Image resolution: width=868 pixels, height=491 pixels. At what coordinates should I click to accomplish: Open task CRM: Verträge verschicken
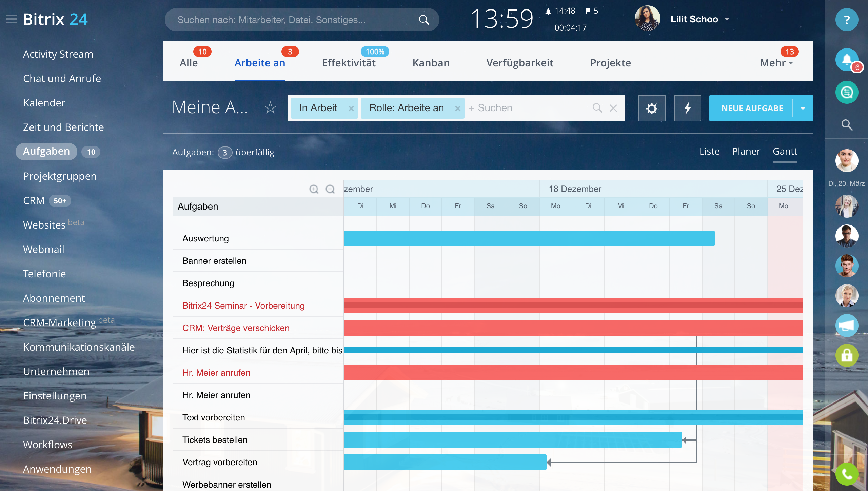pos(236,328)
